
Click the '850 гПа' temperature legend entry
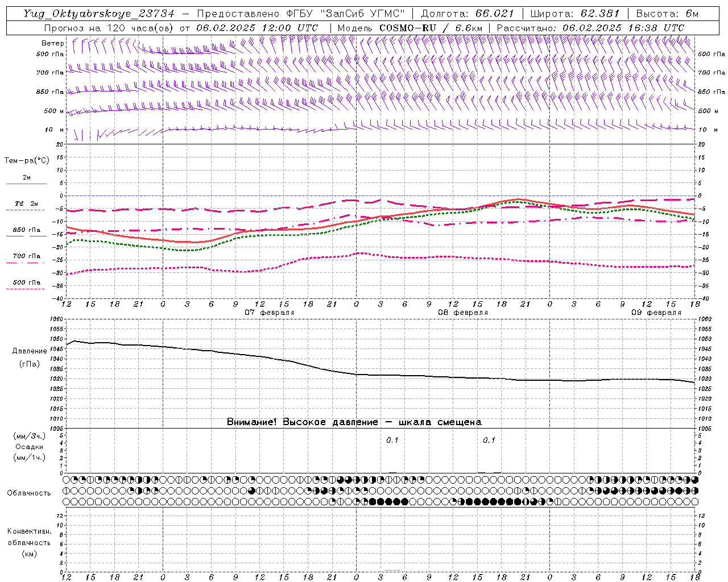click(x=26, y=230)
